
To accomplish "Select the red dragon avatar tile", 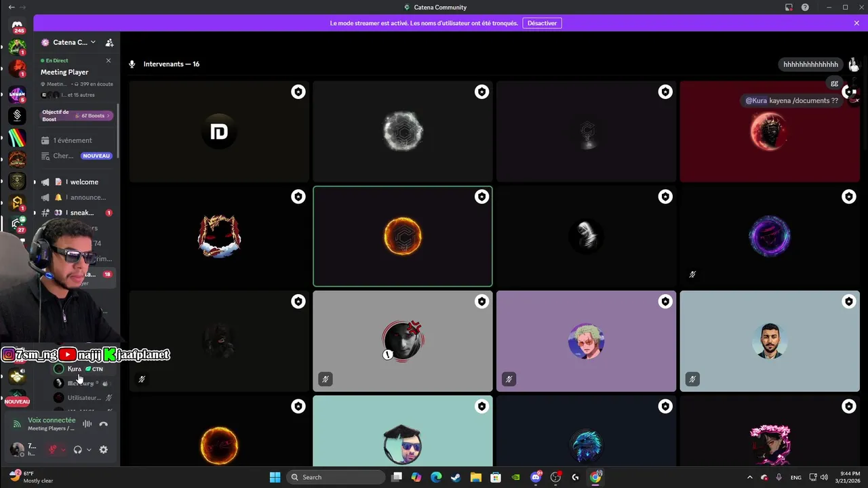I will click(x=219, y=237).
